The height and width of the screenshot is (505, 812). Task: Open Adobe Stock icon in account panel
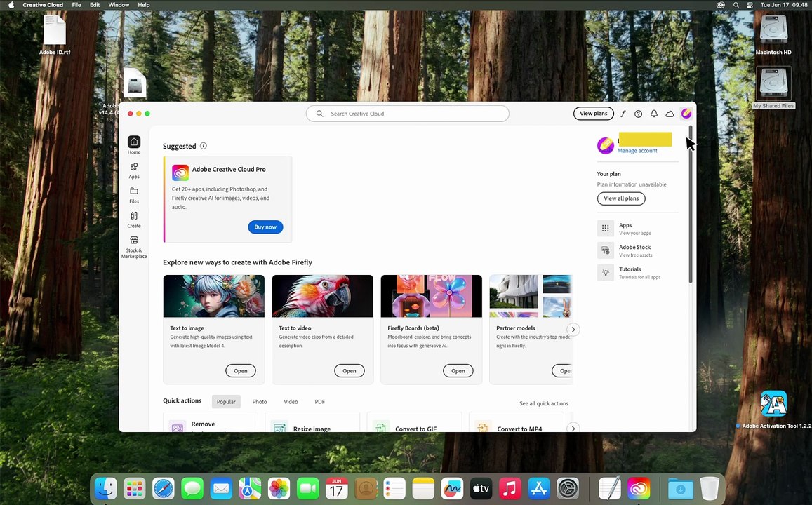click(x=606, y=250)
